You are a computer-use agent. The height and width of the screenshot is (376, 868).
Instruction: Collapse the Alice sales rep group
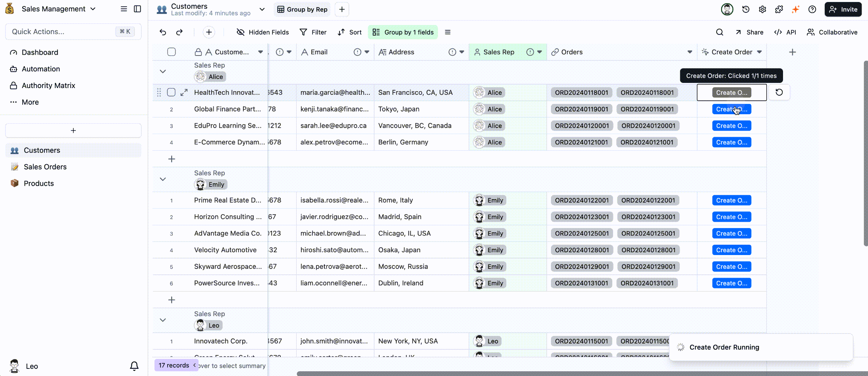point(163,71)
